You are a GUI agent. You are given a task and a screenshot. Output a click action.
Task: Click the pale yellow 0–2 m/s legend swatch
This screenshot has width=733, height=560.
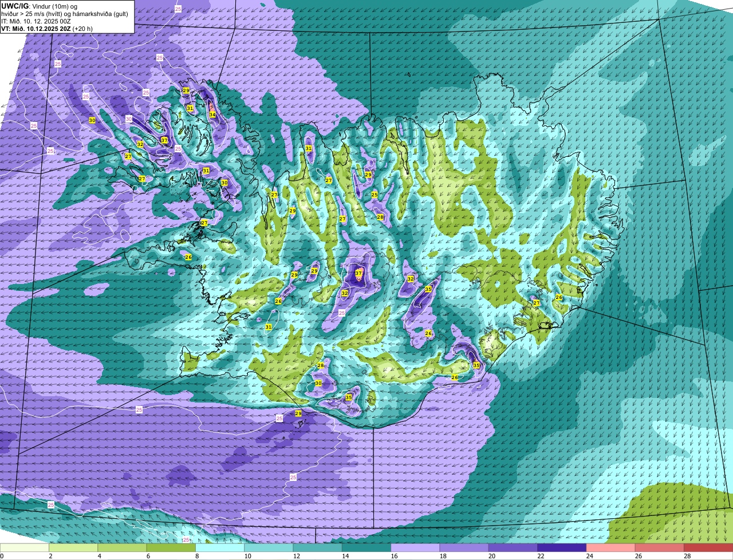click(25, 547)
